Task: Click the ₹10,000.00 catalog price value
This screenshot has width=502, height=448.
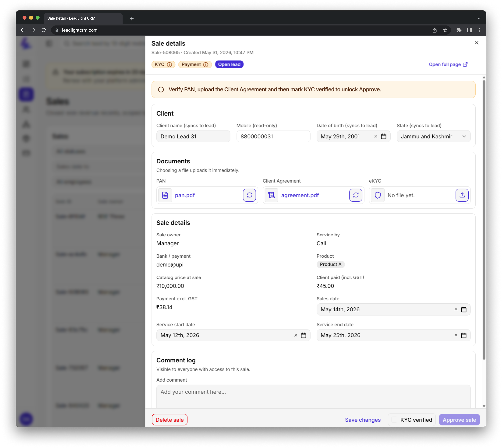Action: click(x=170, y=286)
